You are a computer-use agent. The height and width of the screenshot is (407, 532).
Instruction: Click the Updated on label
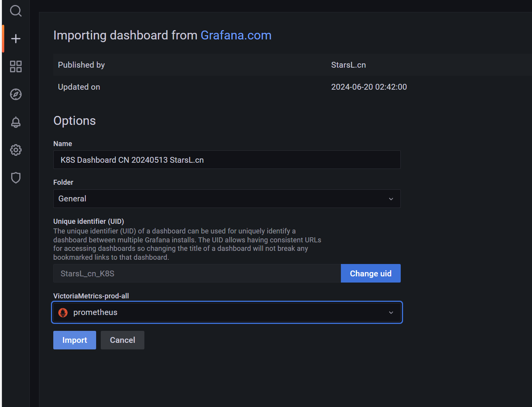pos(79,87)
